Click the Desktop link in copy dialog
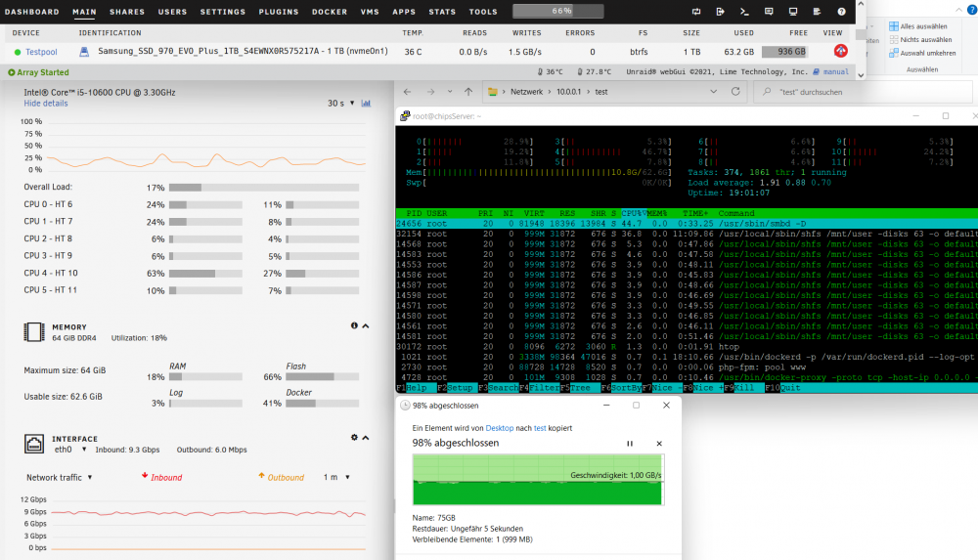The image size is (978, 560). pos(500,428)
